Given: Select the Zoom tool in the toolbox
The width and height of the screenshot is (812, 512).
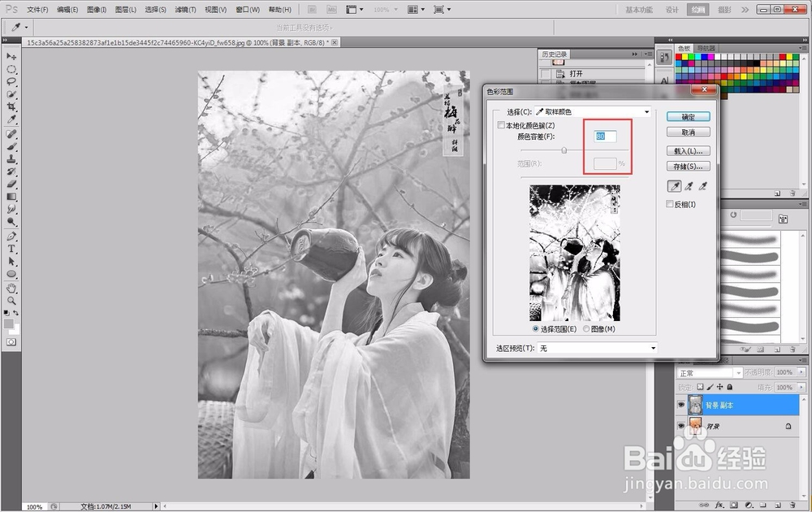Looking at the screenshot, I should pos(11,301).
